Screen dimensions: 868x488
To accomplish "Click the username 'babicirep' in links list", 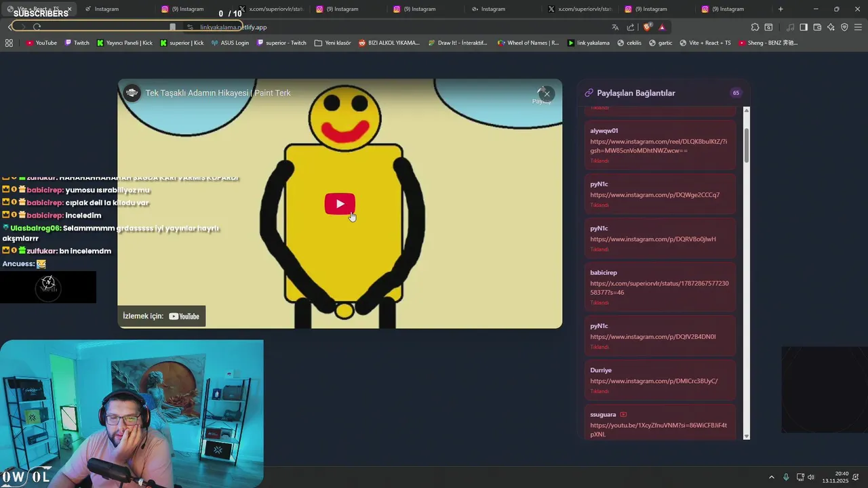I will click(604, 272).
